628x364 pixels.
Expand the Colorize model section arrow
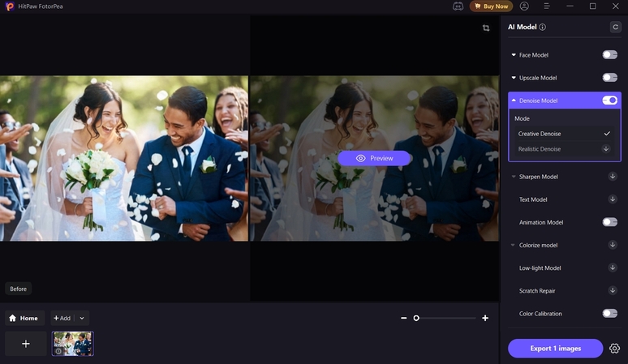pyautogui.click(x=513, y=245)
